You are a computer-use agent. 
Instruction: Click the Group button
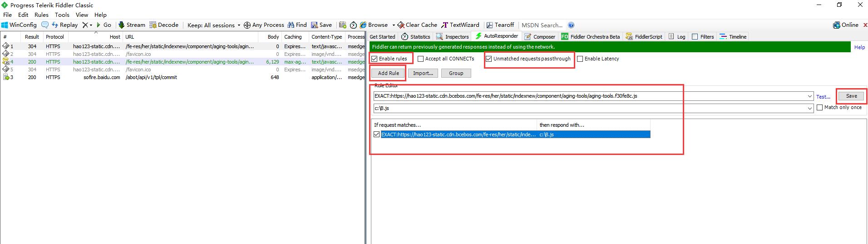click(x=456, y=73)
